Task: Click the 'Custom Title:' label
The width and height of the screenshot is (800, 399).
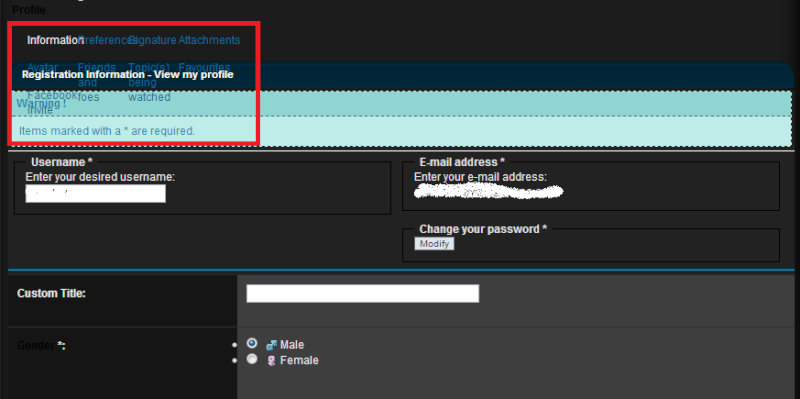Action: point(52,293)
